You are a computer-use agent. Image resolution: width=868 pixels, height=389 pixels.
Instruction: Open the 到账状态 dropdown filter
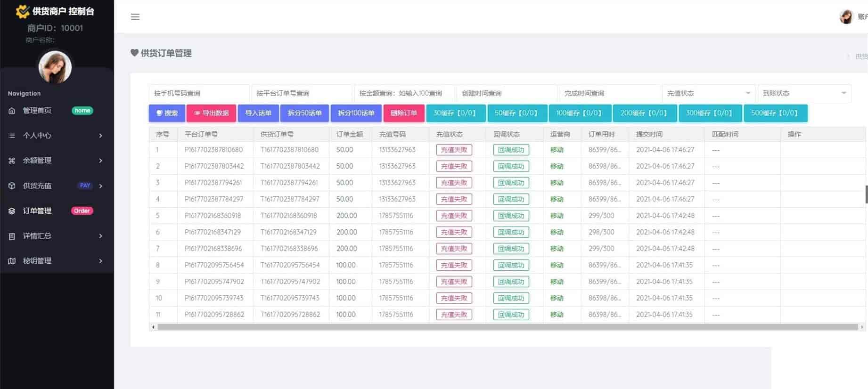pos(804,93)
